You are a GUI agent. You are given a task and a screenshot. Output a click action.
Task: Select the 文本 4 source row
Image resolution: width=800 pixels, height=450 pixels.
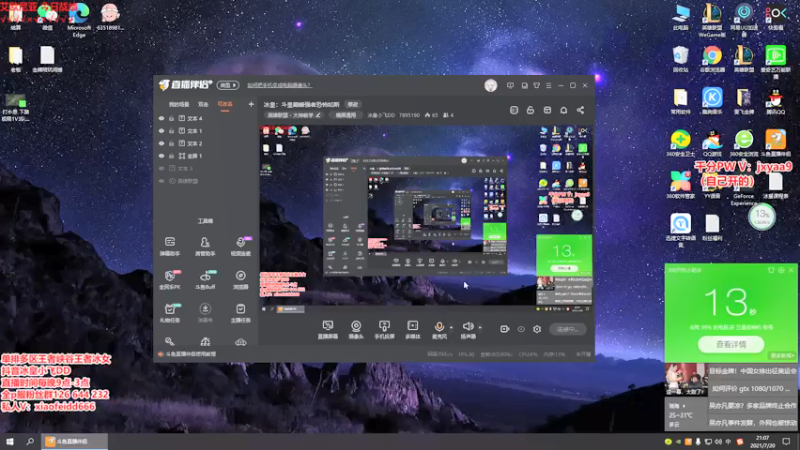206,118
